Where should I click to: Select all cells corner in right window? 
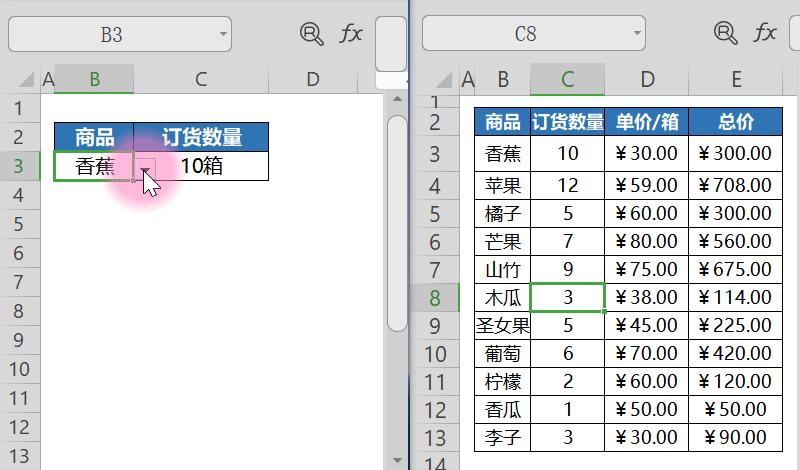tap(443, 80)
